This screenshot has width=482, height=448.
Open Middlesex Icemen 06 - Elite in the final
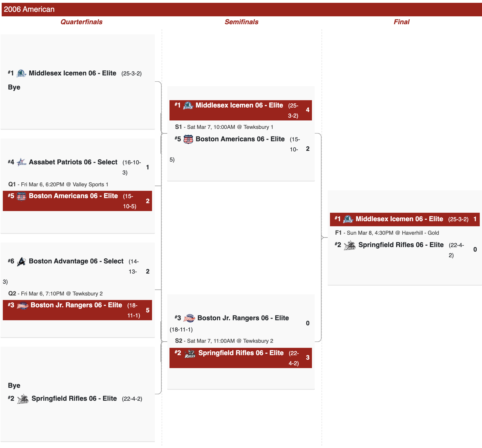(400, 219)
